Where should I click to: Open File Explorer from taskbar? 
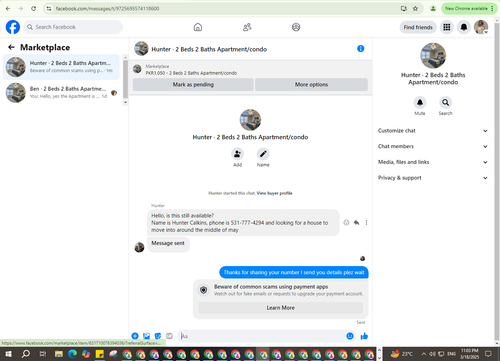[x=59, y=354]
